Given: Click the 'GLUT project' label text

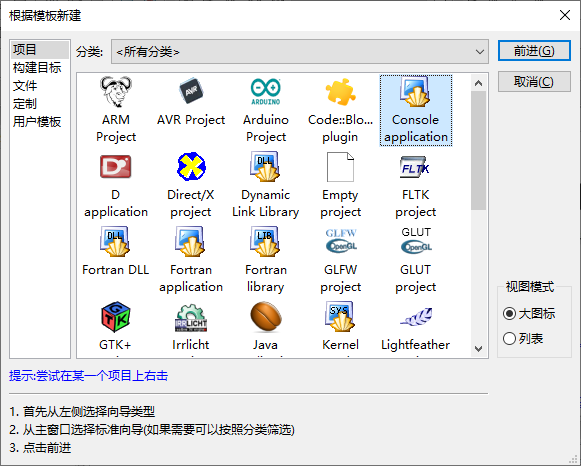Looking at the screenshot, I should coord(415,278).
